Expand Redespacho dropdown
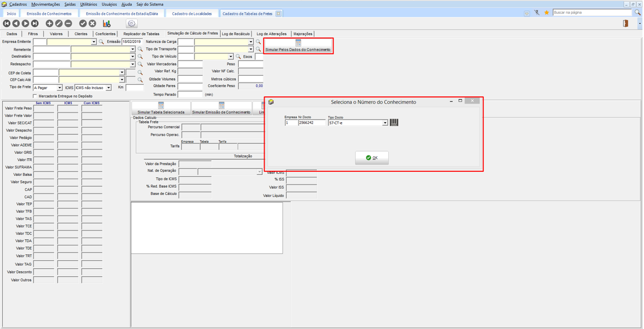 (x=133, y=64)
